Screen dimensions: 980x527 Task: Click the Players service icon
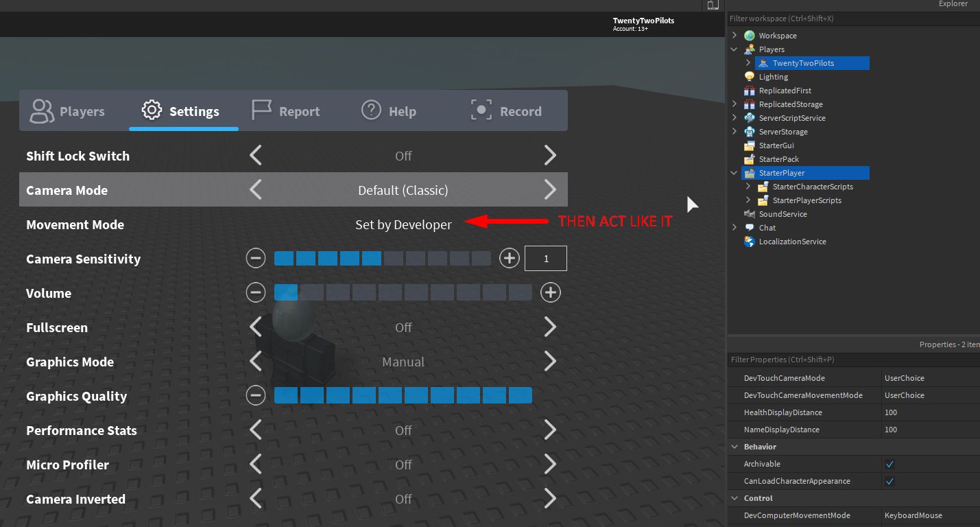tap(750, 49)
